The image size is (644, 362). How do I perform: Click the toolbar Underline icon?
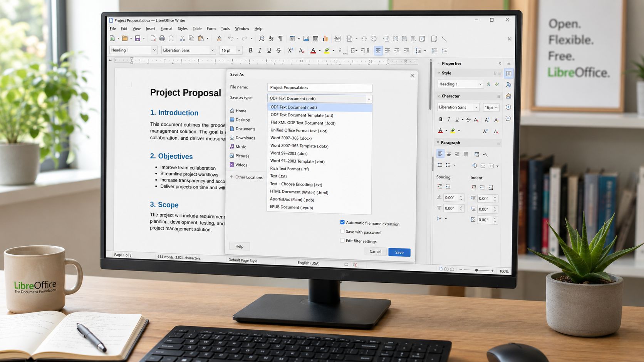(x=269, y=50)
